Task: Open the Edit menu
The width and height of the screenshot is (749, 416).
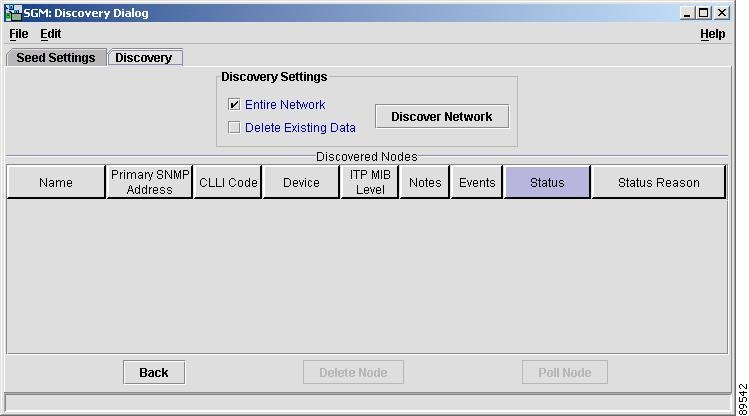Action: pos(51,34)
